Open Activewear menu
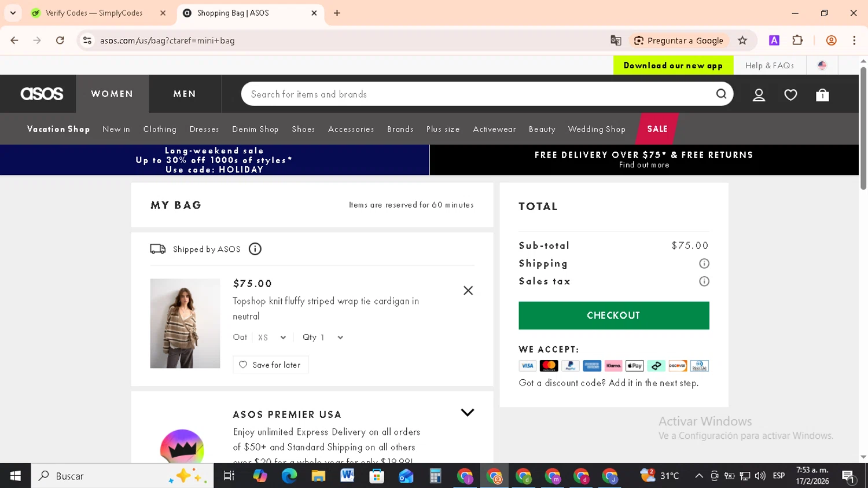The image size is (868, 488). 494,129
